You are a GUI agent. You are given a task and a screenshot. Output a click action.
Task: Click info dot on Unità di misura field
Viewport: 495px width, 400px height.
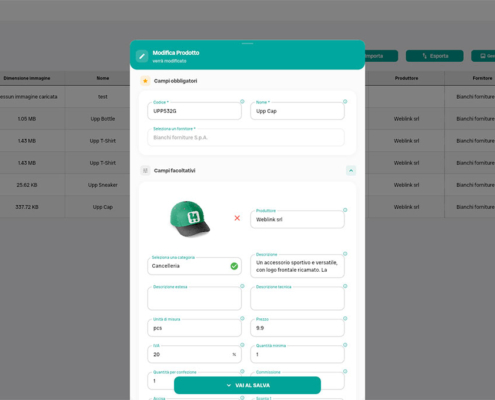[x=242, y=318]
